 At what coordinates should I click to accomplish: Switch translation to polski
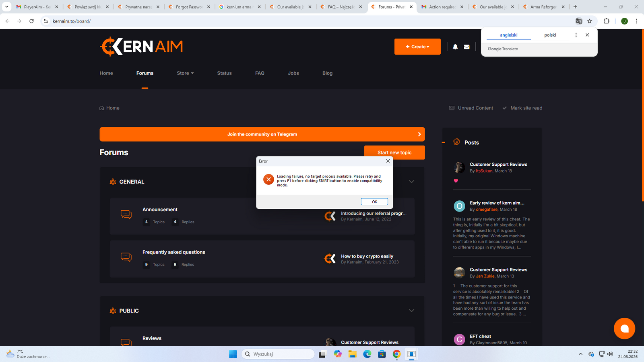pos(550,35)
